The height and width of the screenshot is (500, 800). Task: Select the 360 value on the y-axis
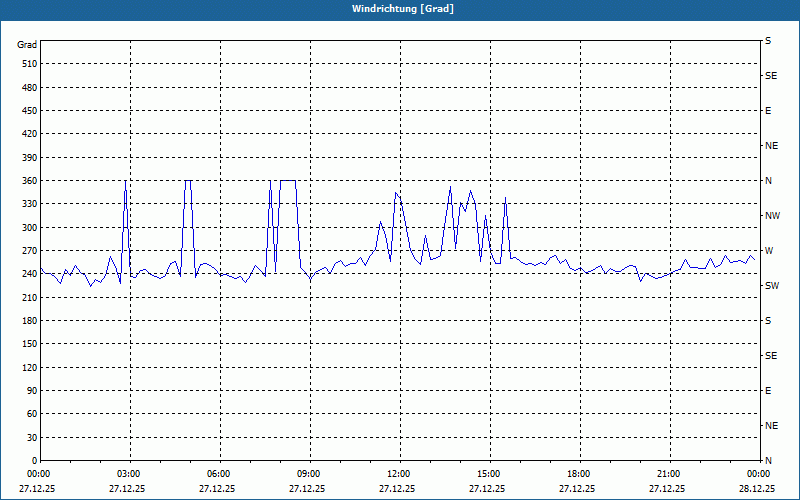pyautogui.click(x=27, y=181)
